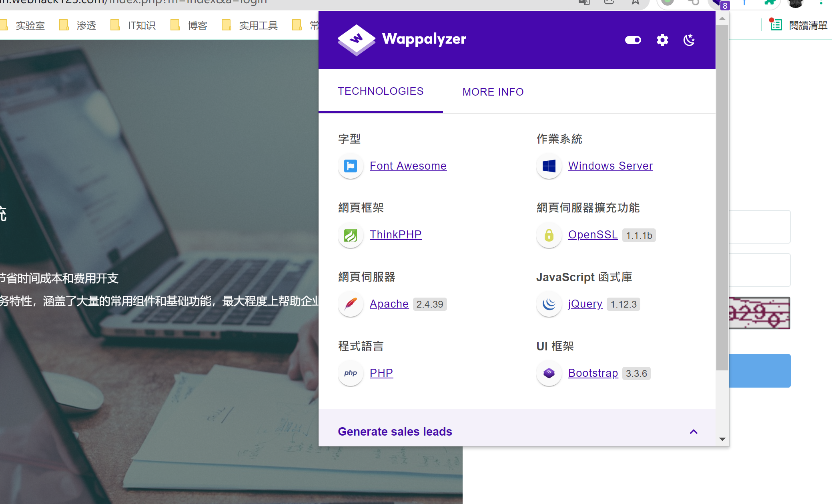Open the 博客 bookmark folder

[189, 26]
